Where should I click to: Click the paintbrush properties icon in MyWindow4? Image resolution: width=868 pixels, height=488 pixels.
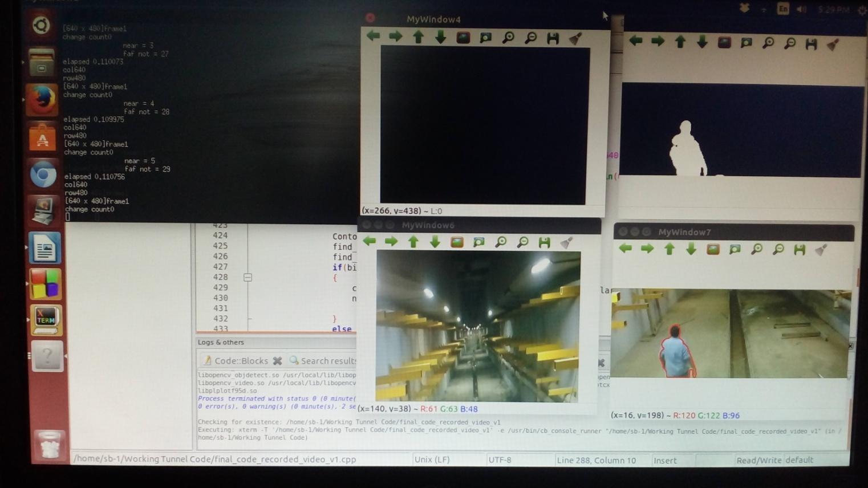click(575, 38)
